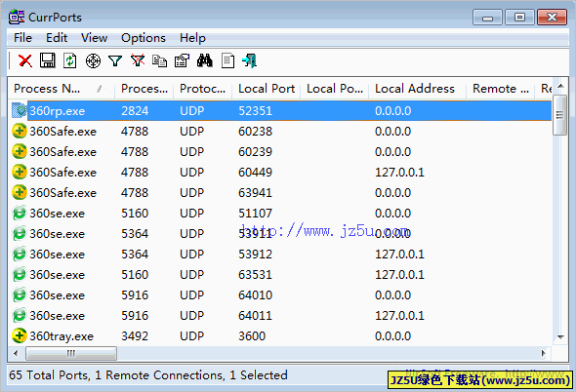Click the Properties toolbar icon
The height and width of the screenshot is (392, 576).
(x=183, y=60)
